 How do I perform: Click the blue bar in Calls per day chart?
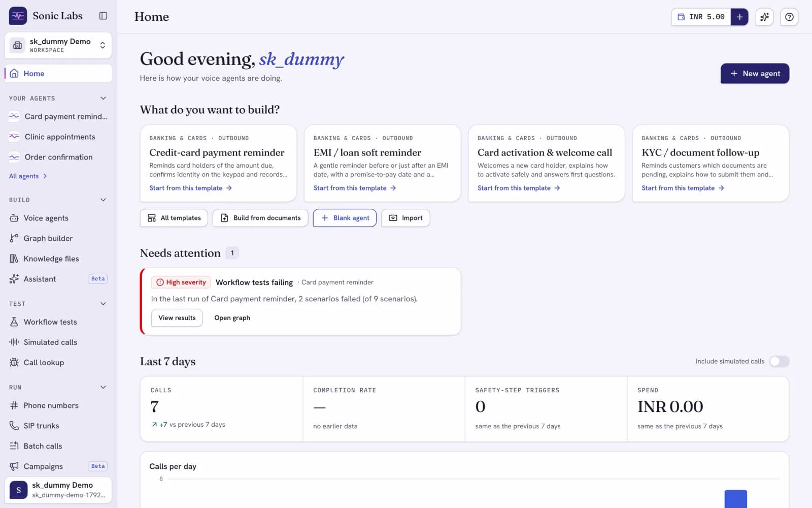tap(735, 499)
